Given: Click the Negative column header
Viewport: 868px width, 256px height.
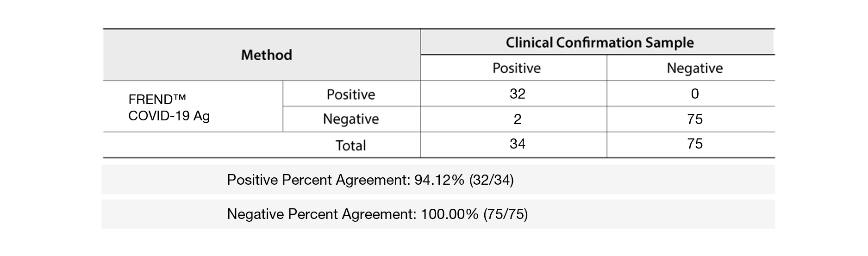Looking at the screenshot, I should coord(694,68).
